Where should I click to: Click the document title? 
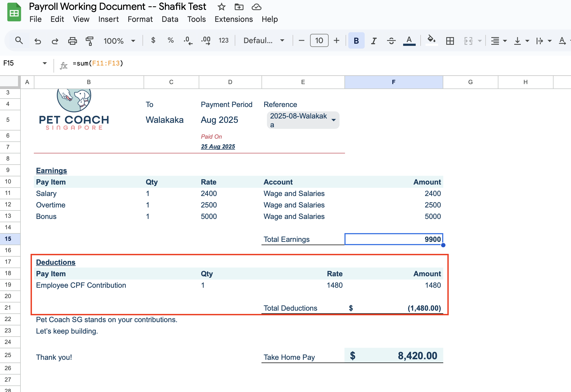pyautogui.click(x=118, y=7)
